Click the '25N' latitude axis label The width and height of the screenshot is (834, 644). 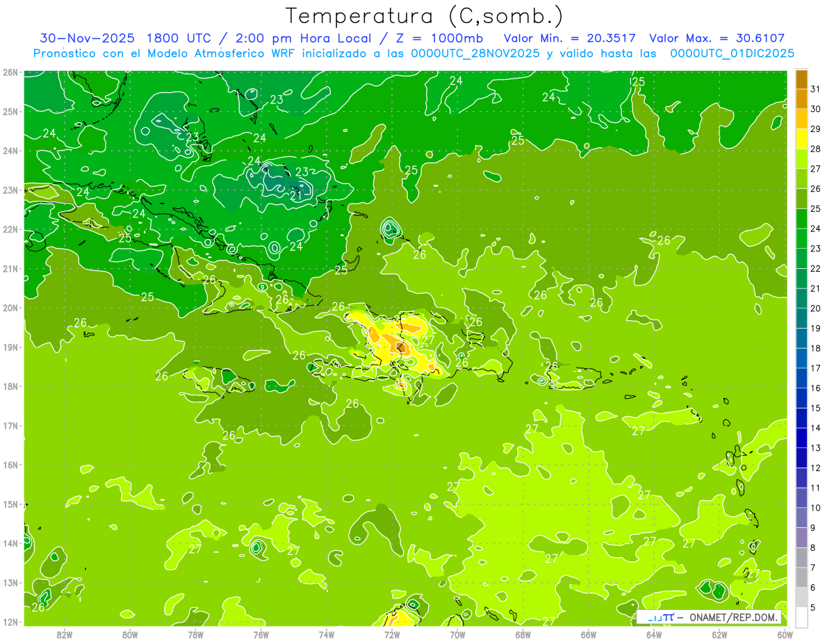pos(10,111)
